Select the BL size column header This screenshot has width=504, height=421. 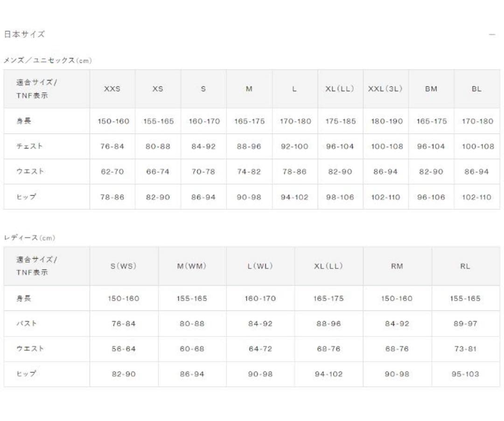tap(476, 89)
